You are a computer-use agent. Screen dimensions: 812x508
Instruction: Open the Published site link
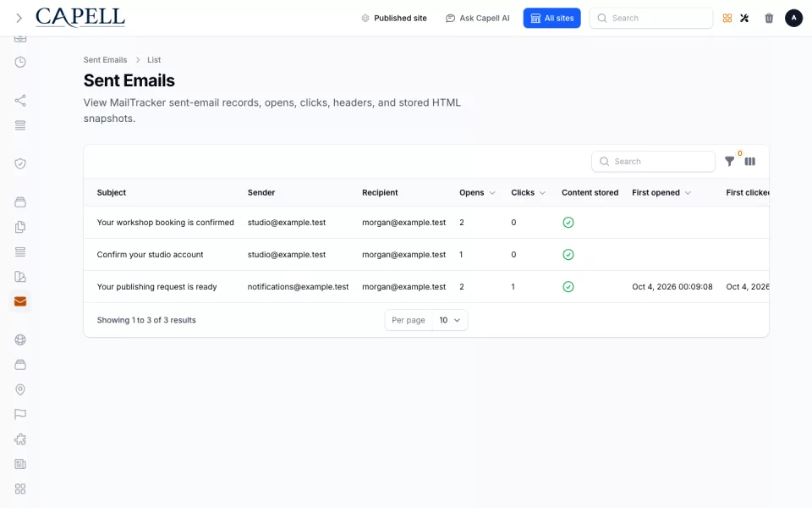(394, 18)
